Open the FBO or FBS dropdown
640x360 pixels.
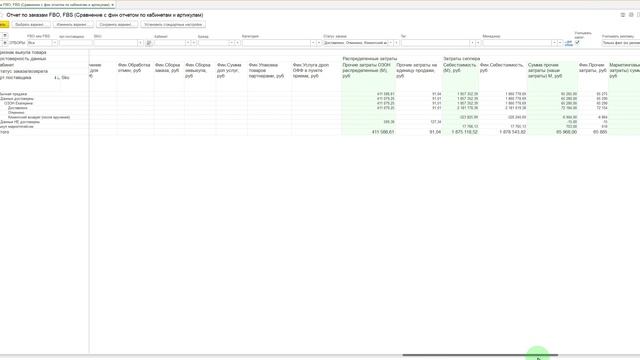[55, 43]
